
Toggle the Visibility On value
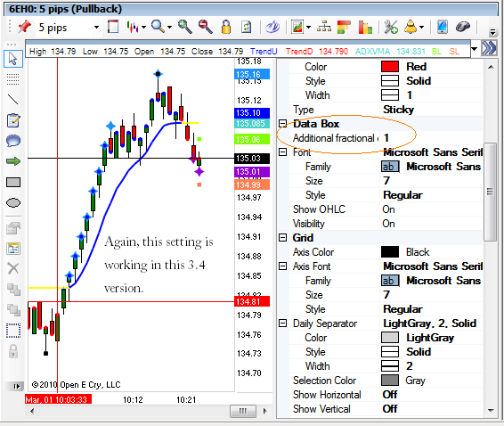pos(388,224)
